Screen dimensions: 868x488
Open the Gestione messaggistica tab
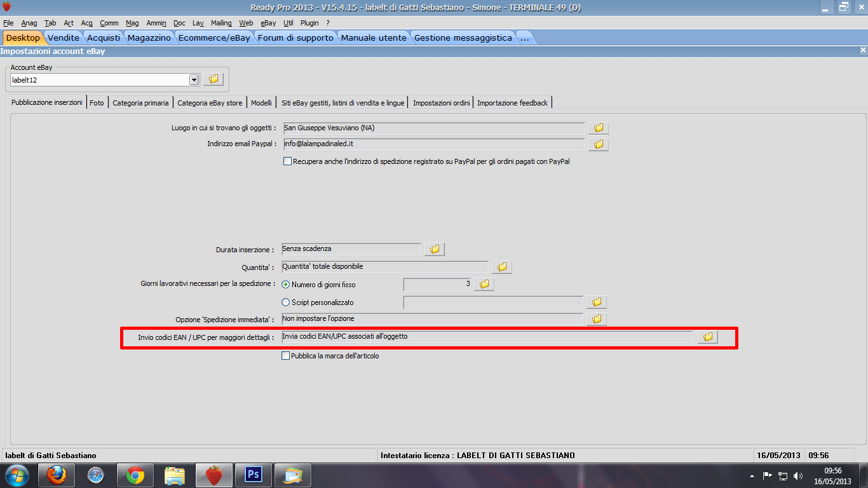[463, 37]
